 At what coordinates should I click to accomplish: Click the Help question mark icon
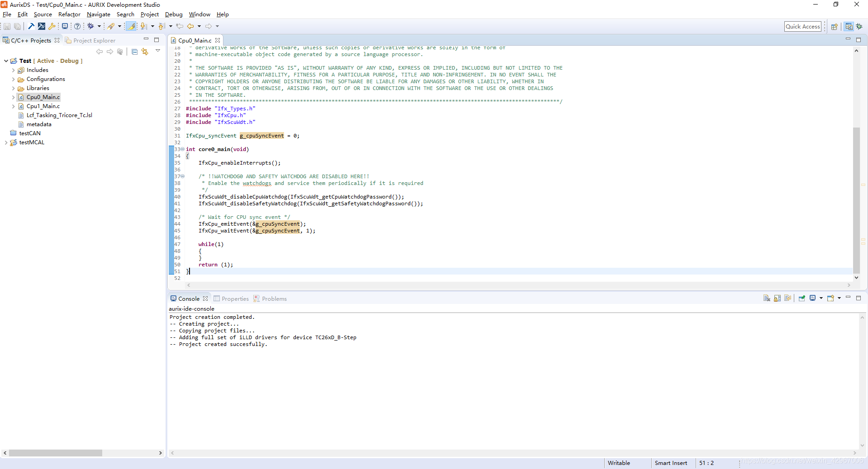pos(77,26)
